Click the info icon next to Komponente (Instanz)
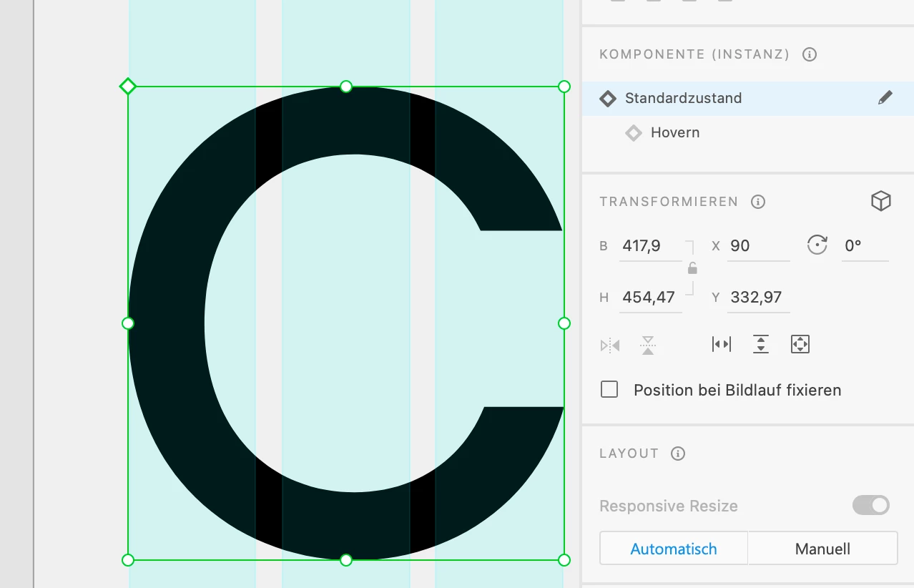 coord(810,54)
